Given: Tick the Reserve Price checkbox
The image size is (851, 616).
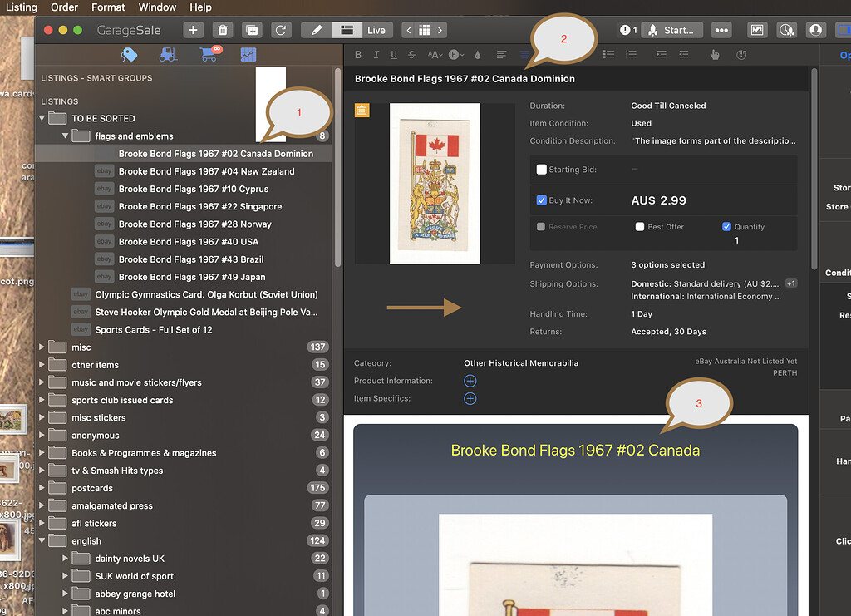Looking at the screenshot, I should (x=540, y=227).
